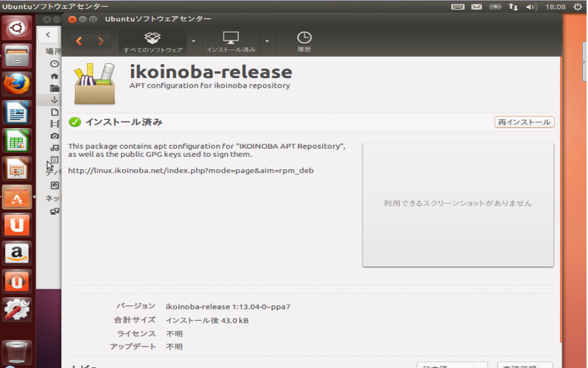Click the empty screenshot placeholder
The width and height of the screenshot is (588, 368).
click(458, 205)
